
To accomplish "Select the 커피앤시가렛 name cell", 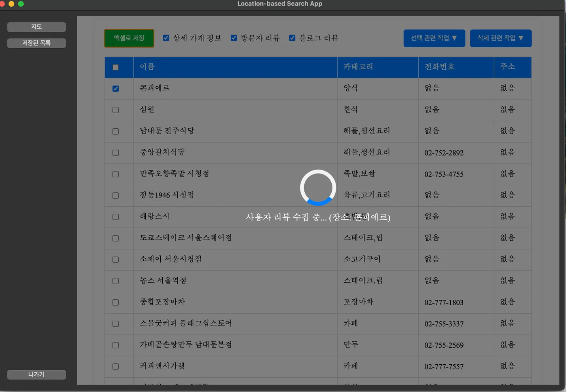I will [x=236, y=367].
